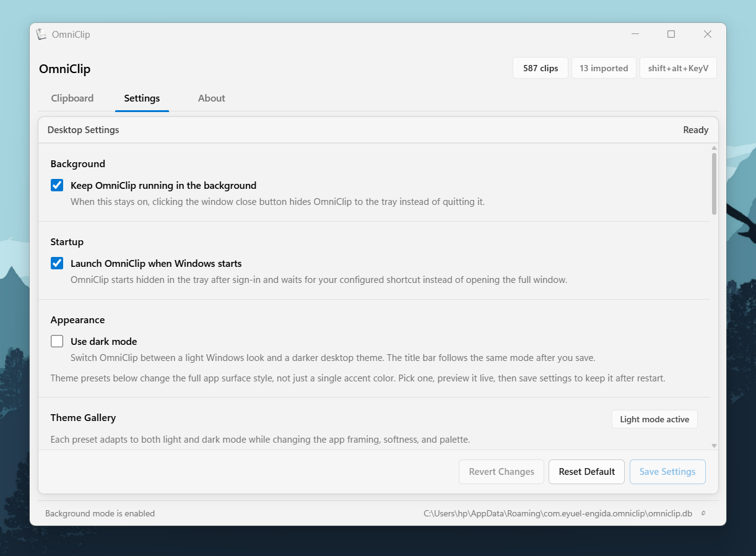Screen dimensions: 756x556
Task: Click the Background section heading
Action: tap(78, 164)
